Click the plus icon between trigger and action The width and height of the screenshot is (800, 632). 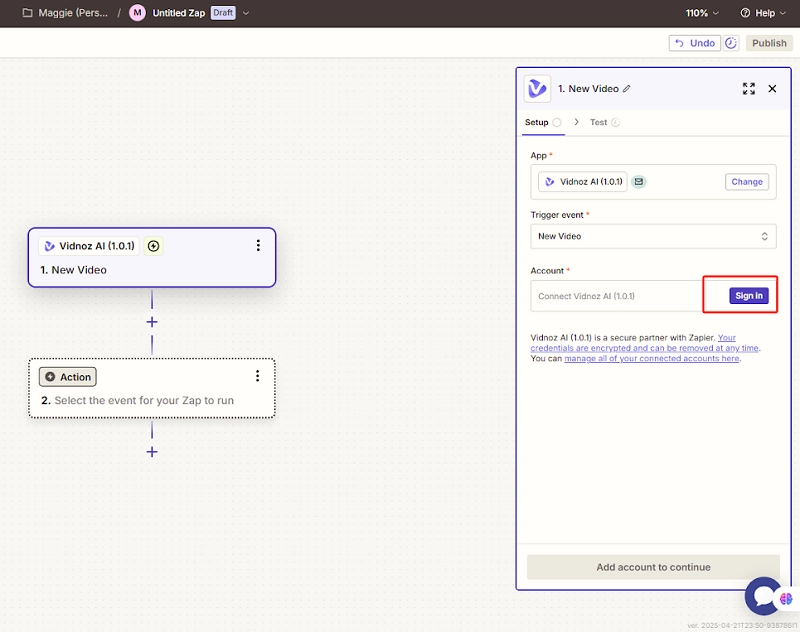[x=152, y=322]
